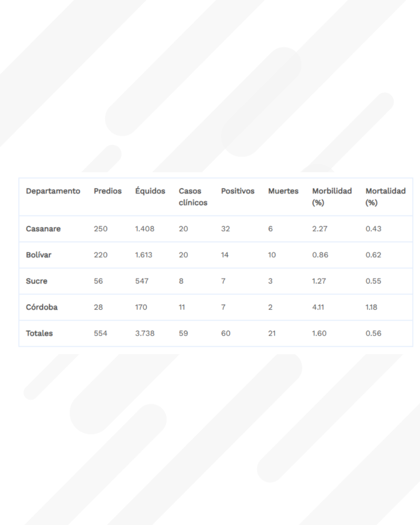Select the 1.613 équidos cell for Bolívar
This screenshot has height=525, width=420.
pos(145,255)
